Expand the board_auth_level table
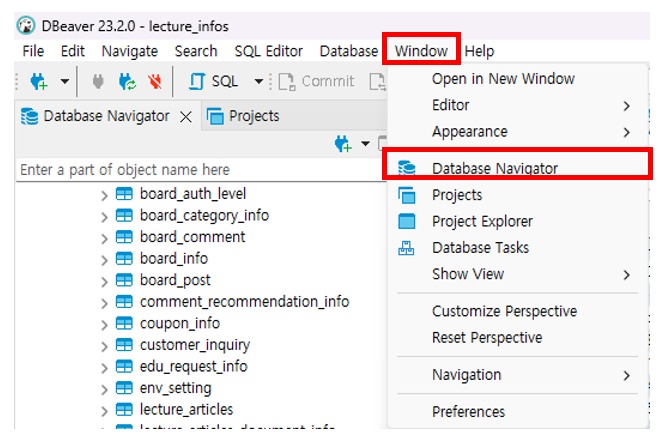This screenshot has height=439, width=667. tap(104, 195)
